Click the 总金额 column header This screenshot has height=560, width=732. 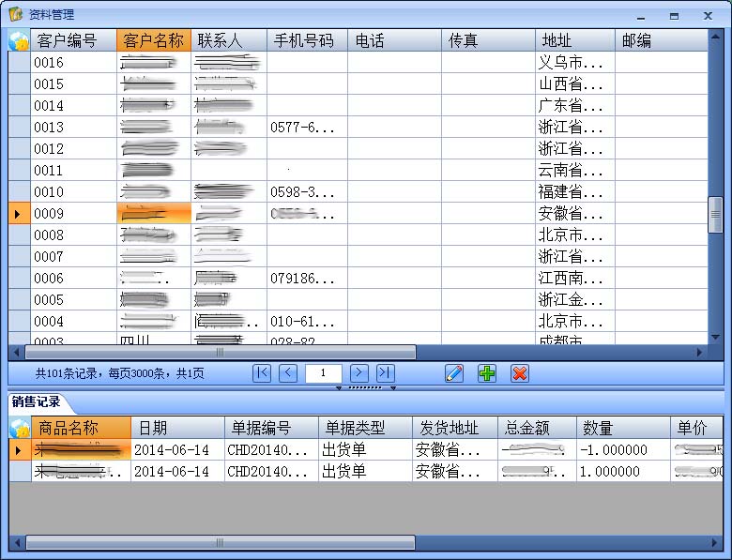tap(538, 428)
